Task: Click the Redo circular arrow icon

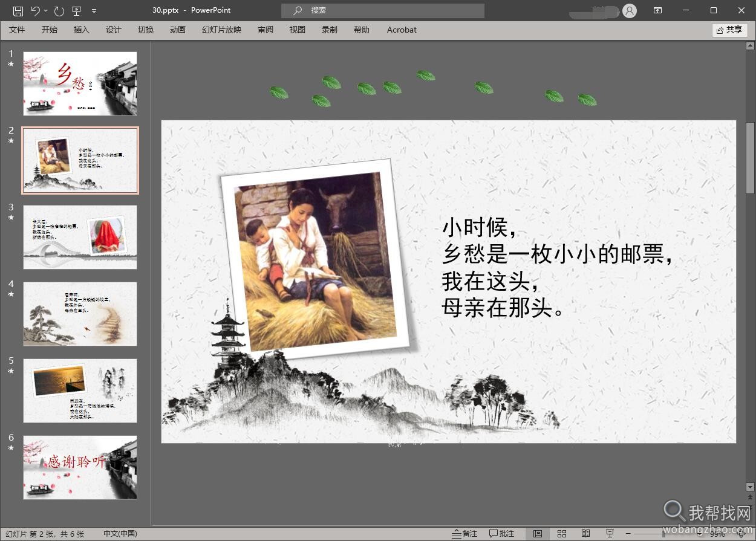Action: click(x=59, y=10)
